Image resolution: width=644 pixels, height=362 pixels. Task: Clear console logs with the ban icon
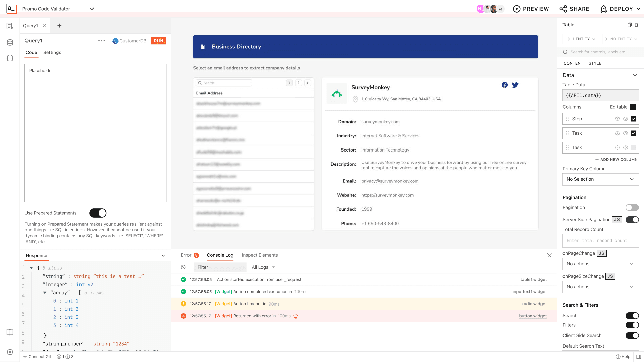pos(183,267)
